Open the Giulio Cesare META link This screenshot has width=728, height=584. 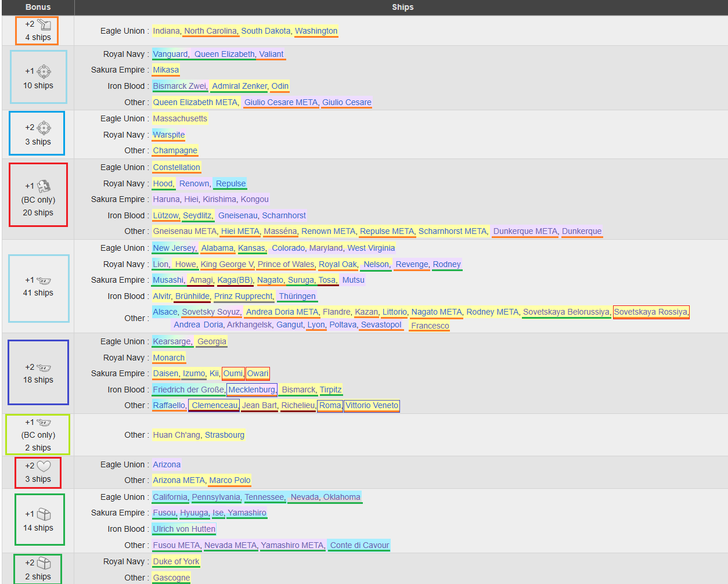click(281, 102)
